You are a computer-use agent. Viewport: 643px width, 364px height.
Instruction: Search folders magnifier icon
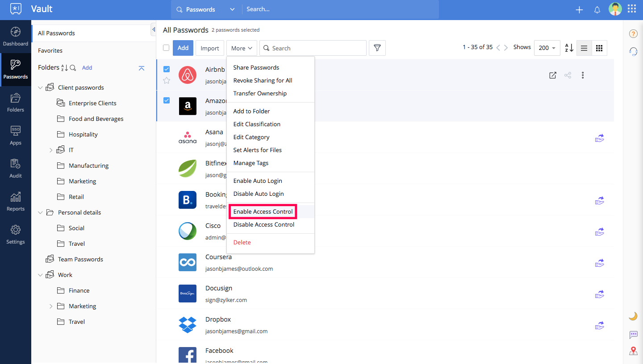(x=73, y=68)
